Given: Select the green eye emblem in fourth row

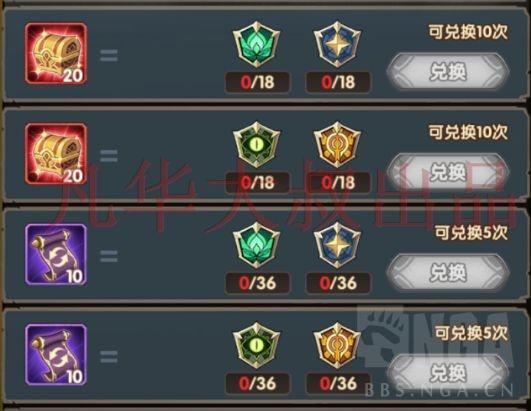Looking at the screenshot, I should 257,345.
